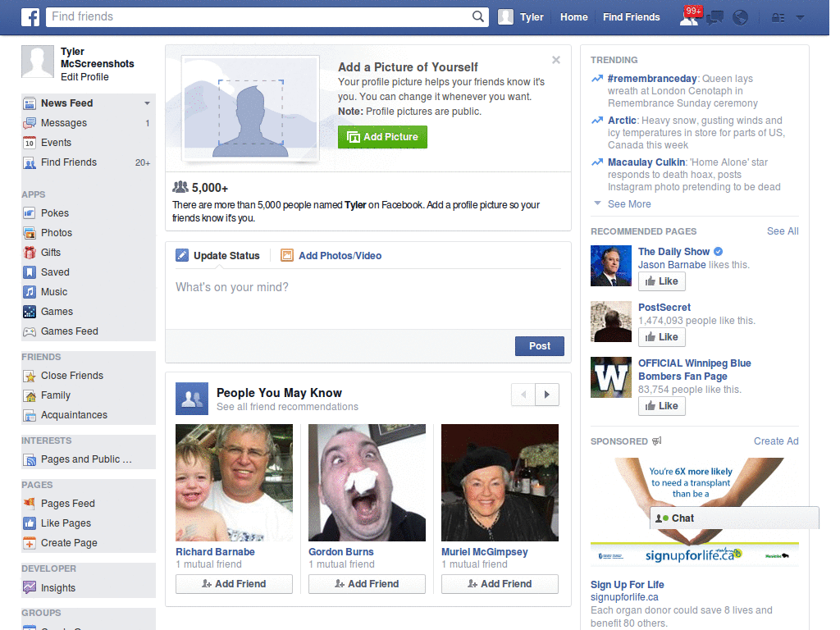Open account menu dropdown arrow
This screenshot has width=840, height=630.
(x=801, y=18)
